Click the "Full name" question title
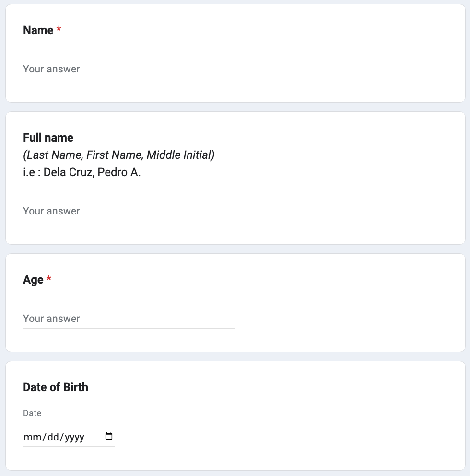Image resolution: width=470 pixels, height=476 pixels. (x=48, y=138)
